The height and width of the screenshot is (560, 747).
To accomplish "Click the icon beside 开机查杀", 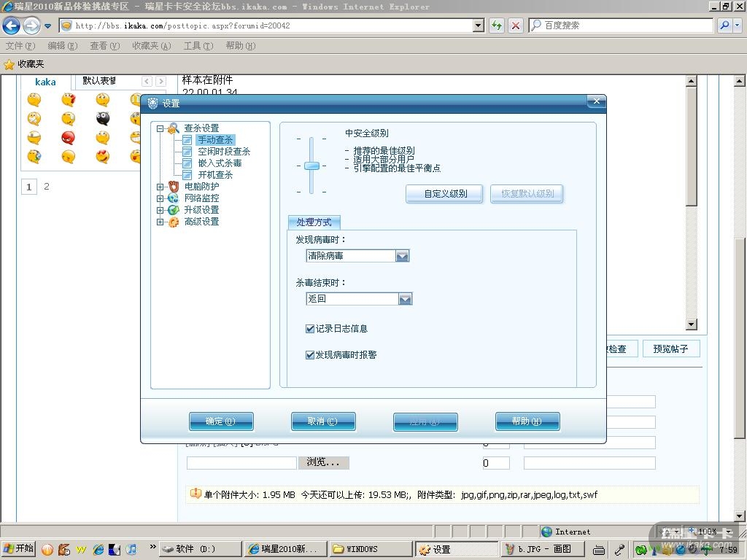I will (x=187, y=175).
